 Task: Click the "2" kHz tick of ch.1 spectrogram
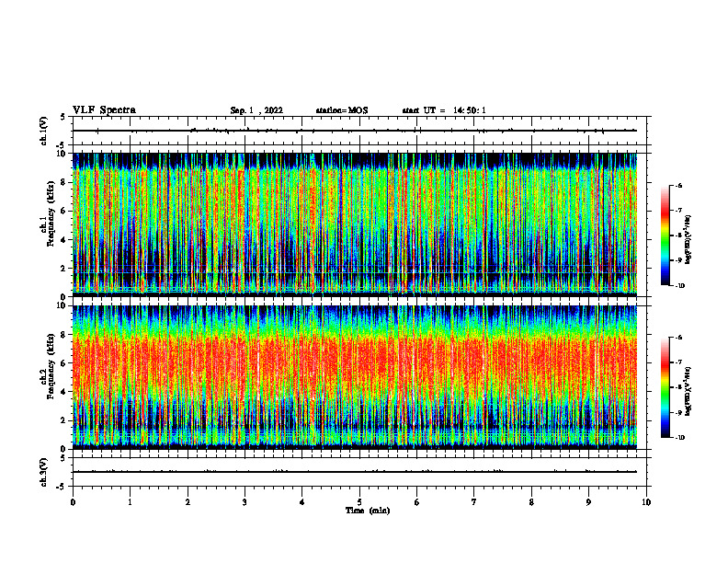point(64,268)
